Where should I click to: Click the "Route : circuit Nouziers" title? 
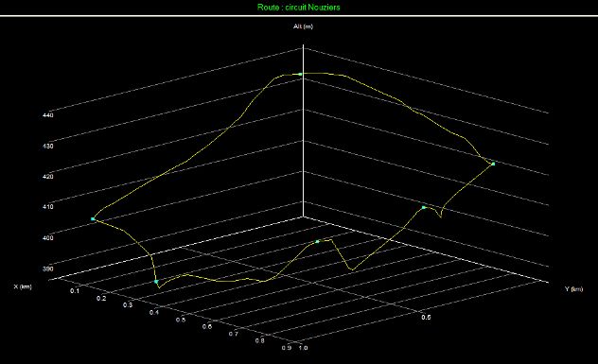(299, 7)
